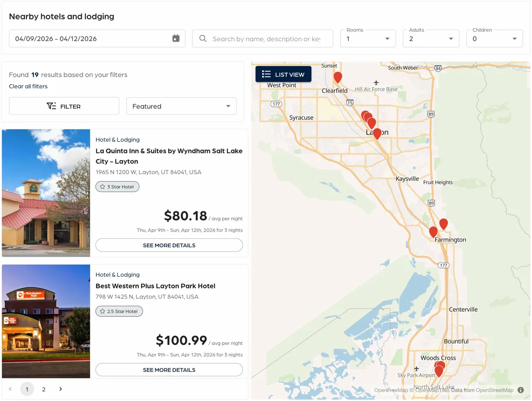Viewport: 532px width, 401px height.
Task: Open the Featured sort dropdown
Action: pyautogui.click(x=181, y=106)
